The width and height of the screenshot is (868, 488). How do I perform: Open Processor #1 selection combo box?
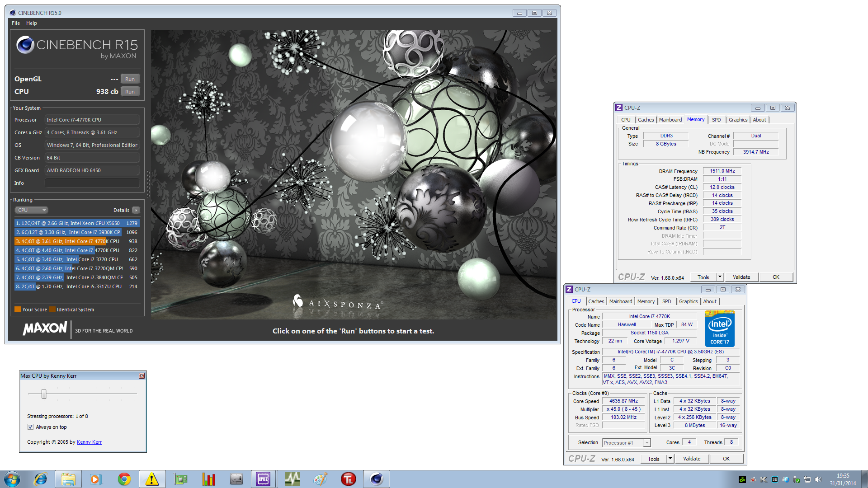[x=627, y=443]
